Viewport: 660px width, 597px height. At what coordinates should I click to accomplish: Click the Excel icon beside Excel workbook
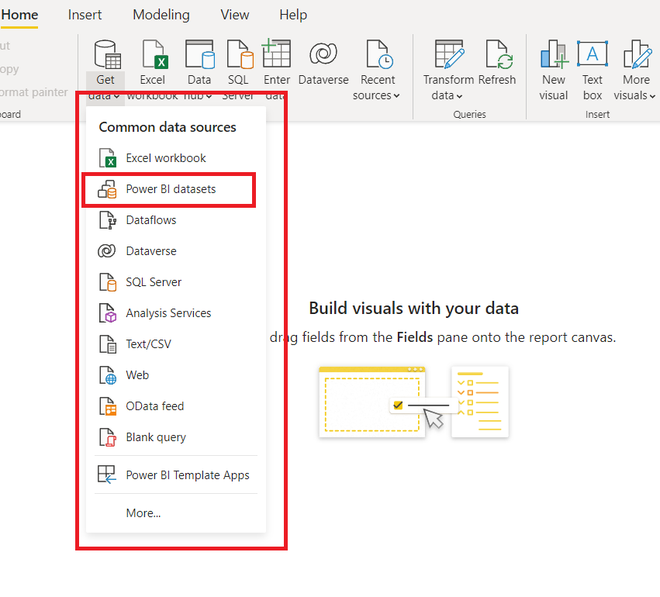pyautogui.click(x=107, y=158)
